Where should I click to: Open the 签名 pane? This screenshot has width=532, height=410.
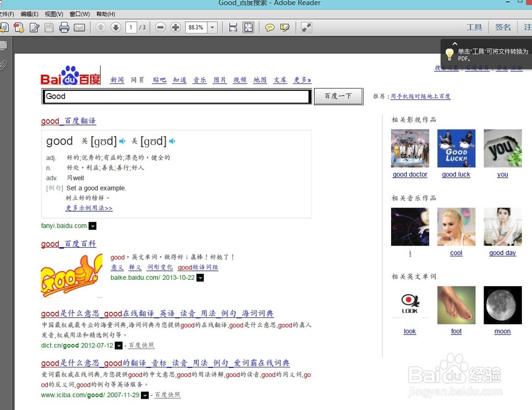tap(503, 27)
